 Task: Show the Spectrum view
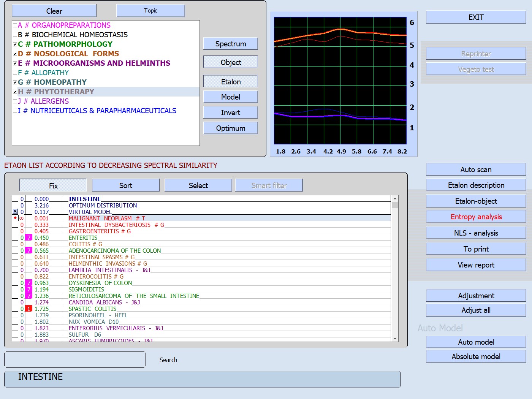point(231,44)
